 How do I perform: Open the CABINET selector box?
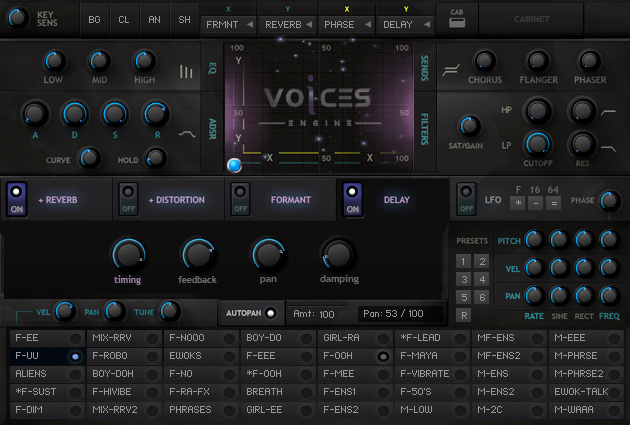coord(531,19)
